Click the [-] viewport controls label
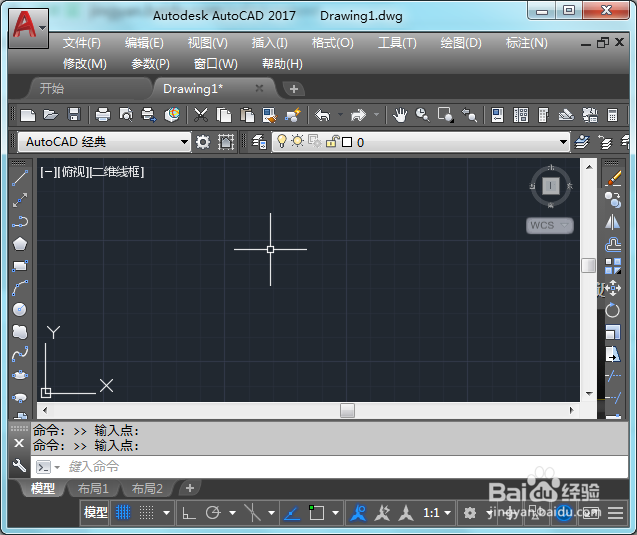637x535 pixels. point(46,172)
